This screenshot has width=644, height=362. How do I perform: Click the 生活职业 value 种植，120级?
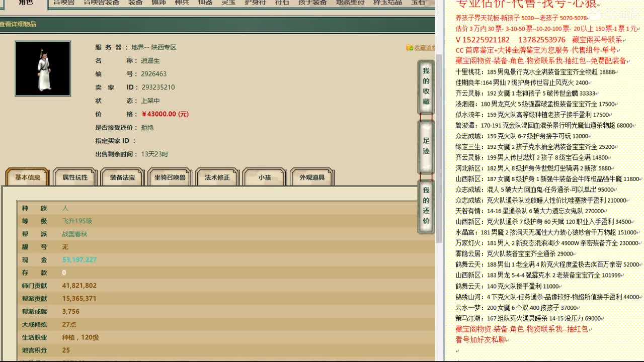click(x=80, y=337)
